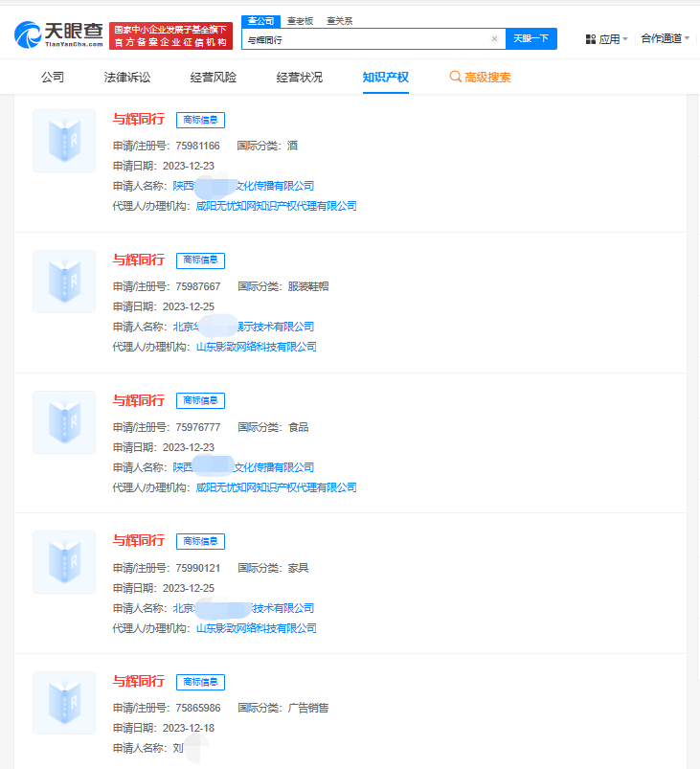Switch to the 经营状况 tab
The width and height of the screenshot is (700, 769).
point(299,77)
